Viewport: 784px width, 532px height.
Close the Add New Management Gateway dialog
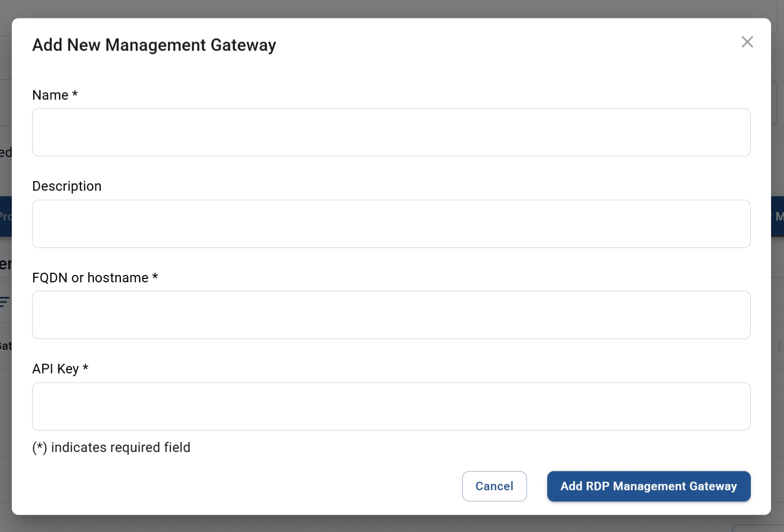[x=747, y=42]
